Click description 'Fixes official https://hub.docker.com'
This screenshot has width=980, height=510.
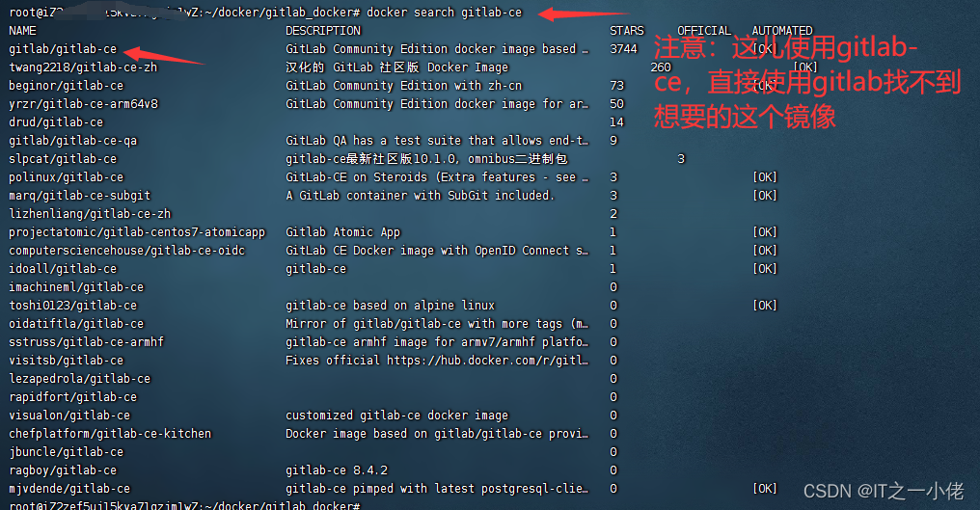pyautogui.click(x=437, y=360)
